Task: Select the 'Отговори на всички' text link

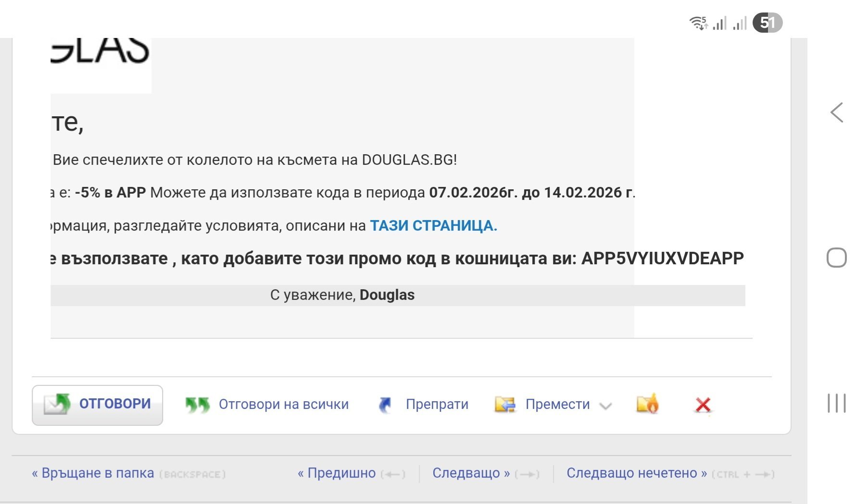Action: pos(283,405)
